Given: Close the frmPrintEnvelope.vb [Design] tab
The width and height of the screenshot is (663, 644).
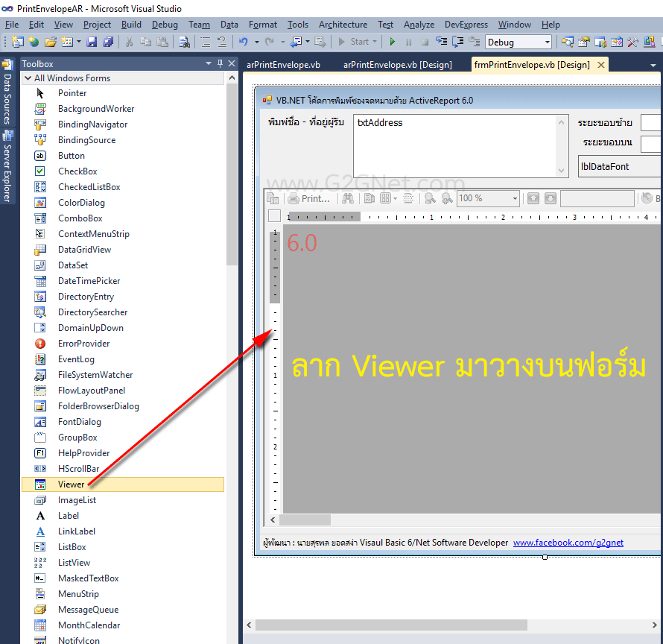Looking at the screenshot, I should point(601,65).
